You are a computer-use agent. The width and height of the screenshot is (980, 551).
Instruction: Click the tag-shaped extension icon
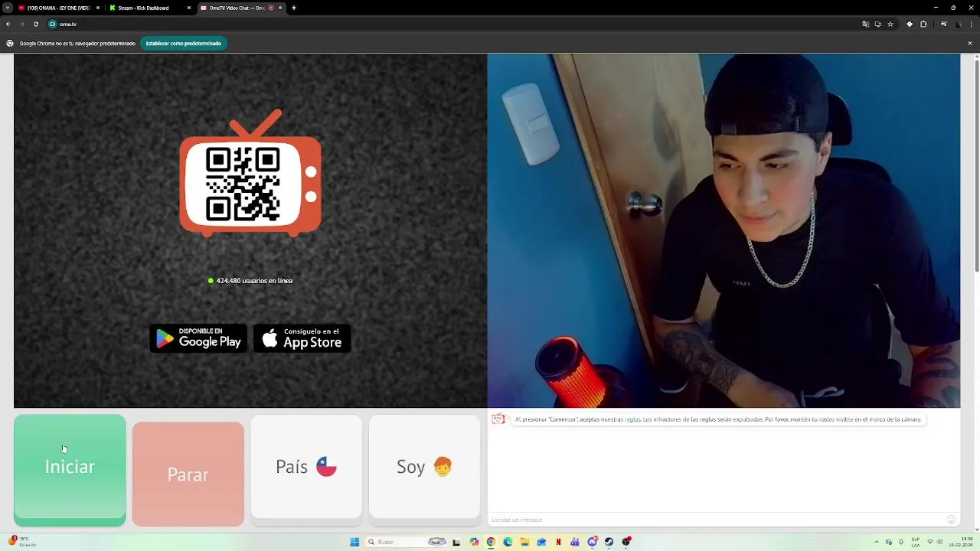click(910, 24)
